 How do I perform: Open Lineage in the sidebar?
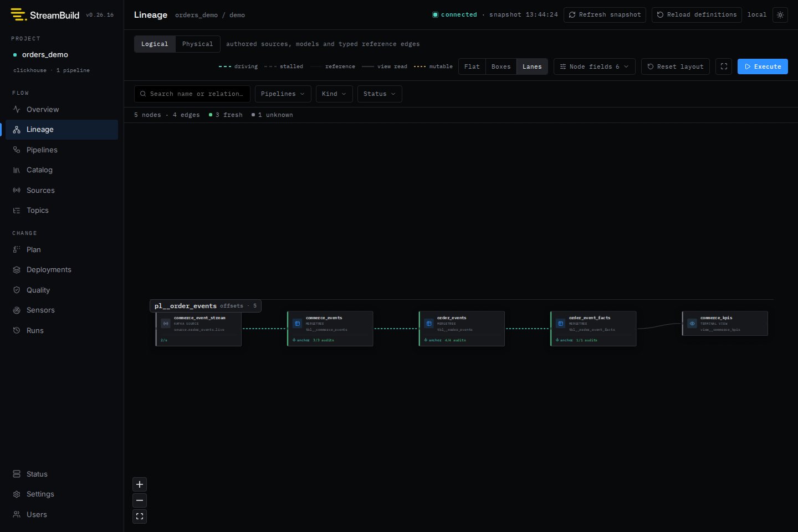pos(62,130)
